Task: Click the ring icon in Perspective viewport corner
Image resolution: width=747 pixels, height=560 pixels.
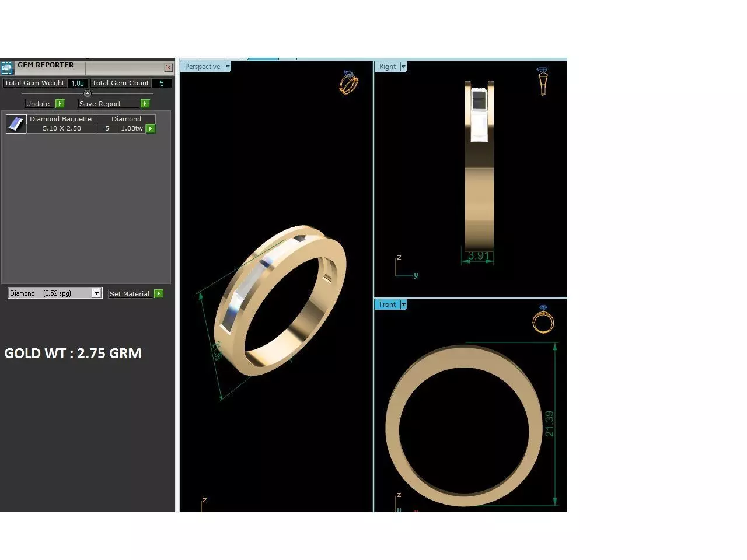Action: (348, 83)
